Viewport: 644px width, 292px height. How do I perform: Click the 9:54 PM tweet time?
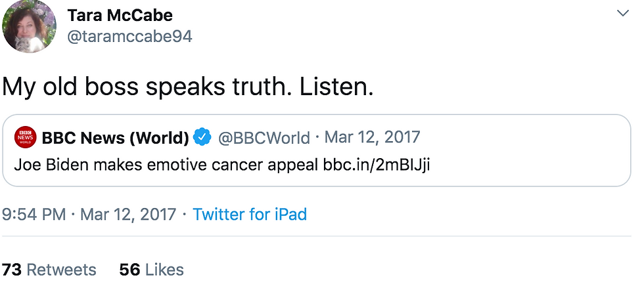(33, 215)
